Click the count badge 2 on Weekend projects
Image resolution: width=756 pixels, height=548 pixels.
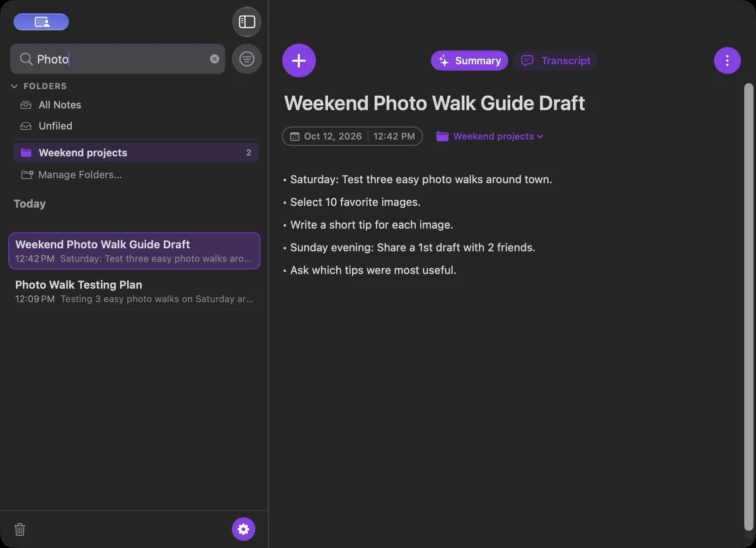249,152
